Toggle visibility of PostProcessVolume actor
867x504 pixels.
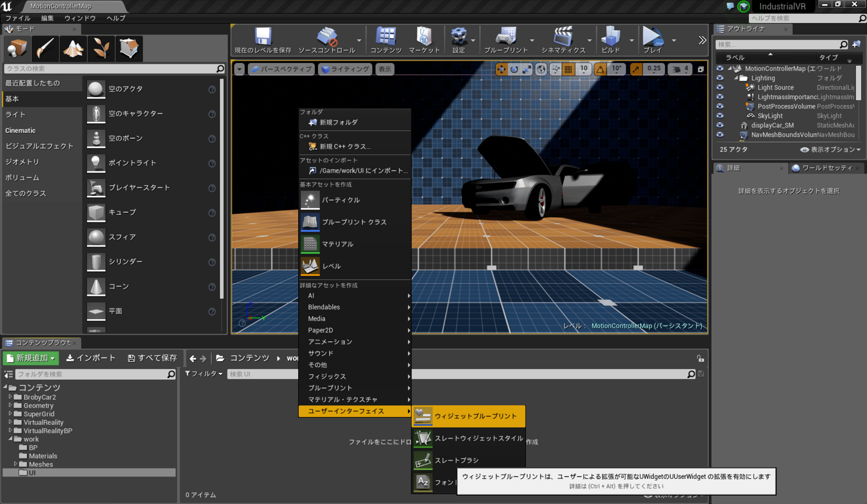pyautogui.click(x=720, y=106)
